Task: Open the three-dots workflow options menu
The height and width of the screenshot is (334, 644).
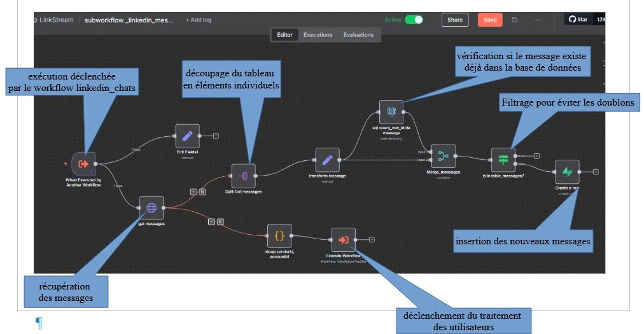Action: click(x=538, y=20)
